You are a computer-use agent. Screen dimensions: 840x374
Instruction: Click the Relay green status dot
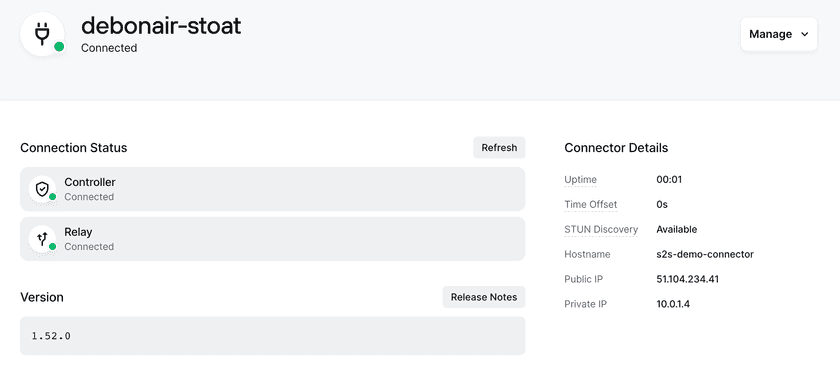click(x=52, y=246)
